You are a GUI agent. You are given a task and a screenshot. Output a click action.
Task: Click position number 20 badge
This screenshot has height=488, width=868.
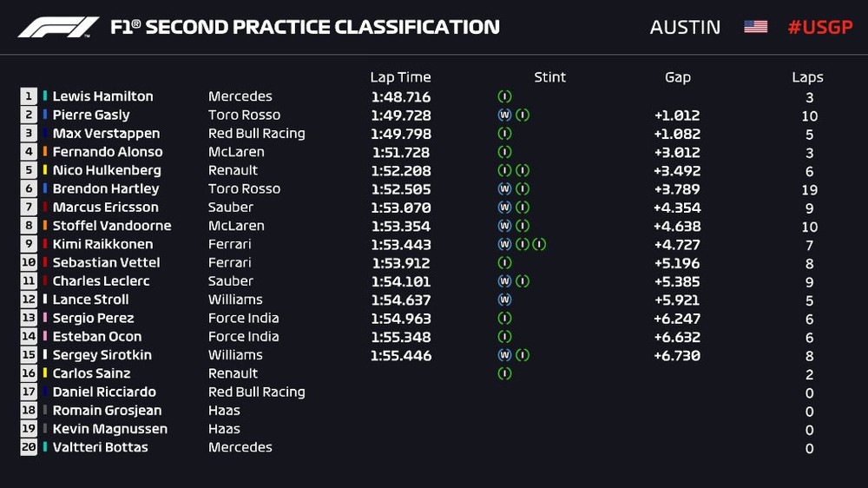tap(29, 447)
